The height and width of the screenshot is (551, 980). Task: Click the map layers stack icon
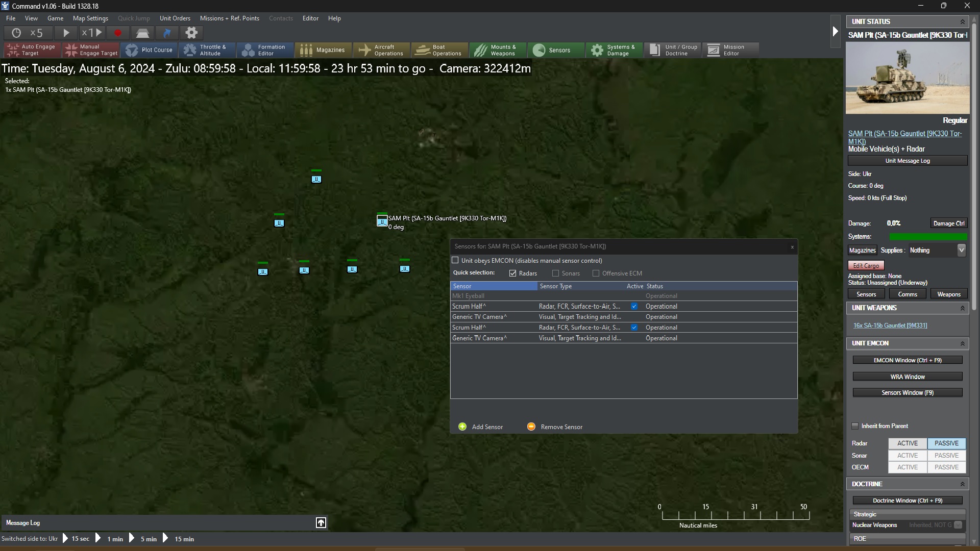(x=142, y=33)
